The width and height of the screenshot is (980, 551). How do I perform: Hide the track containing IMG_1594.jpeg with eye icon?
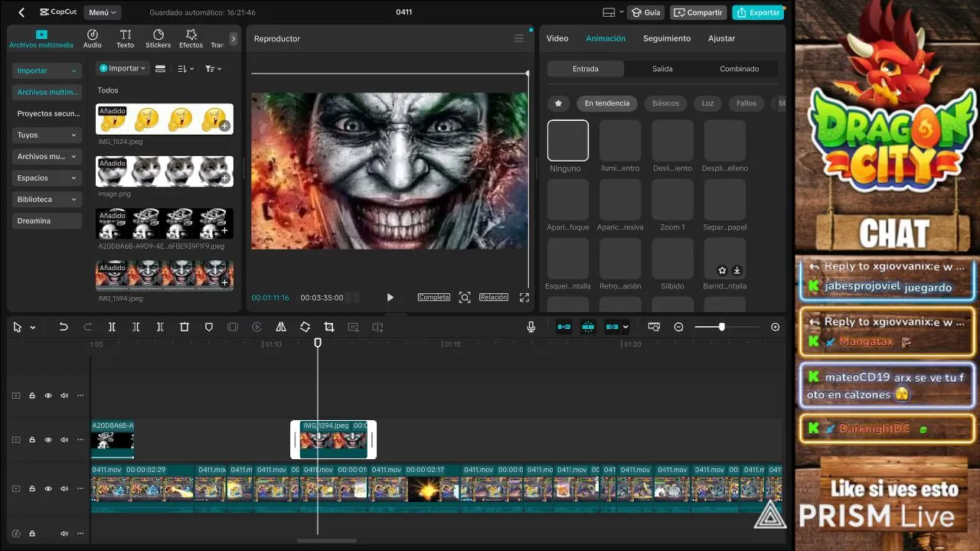(48, 440)
